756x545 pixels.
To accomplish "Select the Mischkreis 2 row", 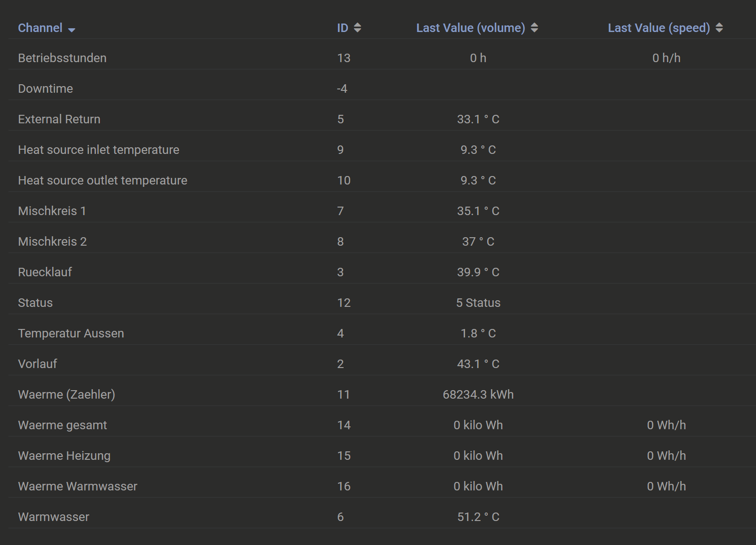I will pos(52,241).
